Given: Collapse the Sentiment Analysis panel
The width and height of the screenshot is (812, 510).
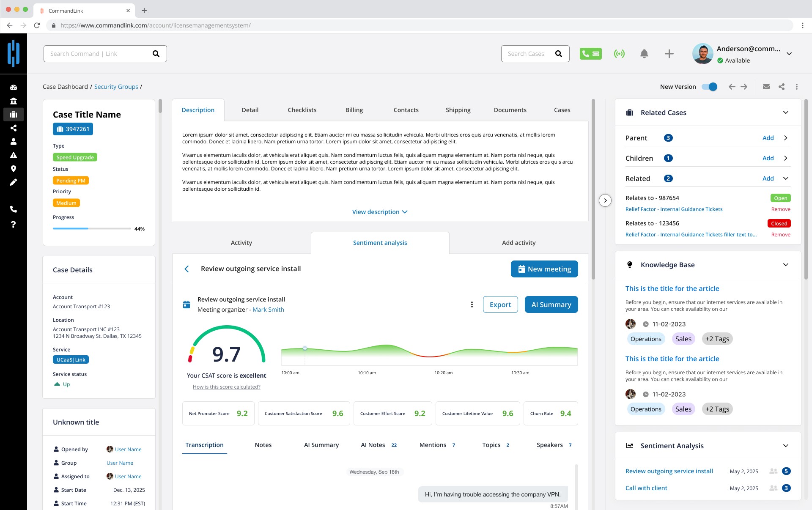Looking at the screenshot, I should point(786,446).
